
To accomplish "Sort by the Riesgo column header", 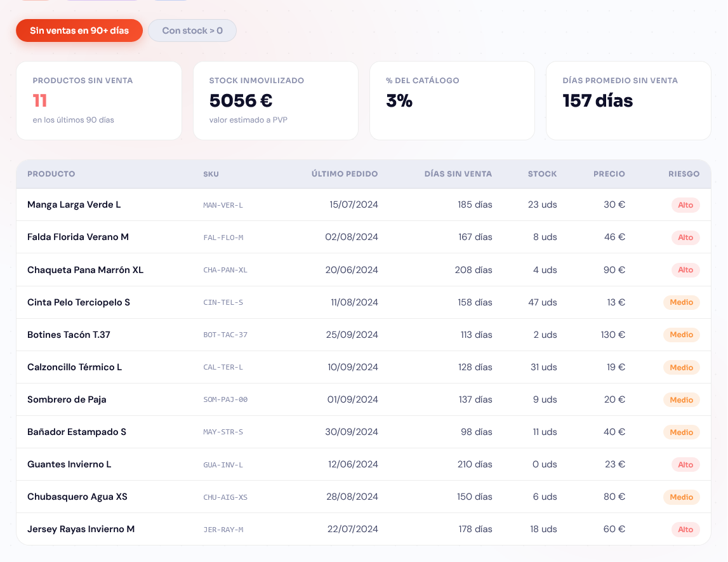I will [x=684, y=174].
